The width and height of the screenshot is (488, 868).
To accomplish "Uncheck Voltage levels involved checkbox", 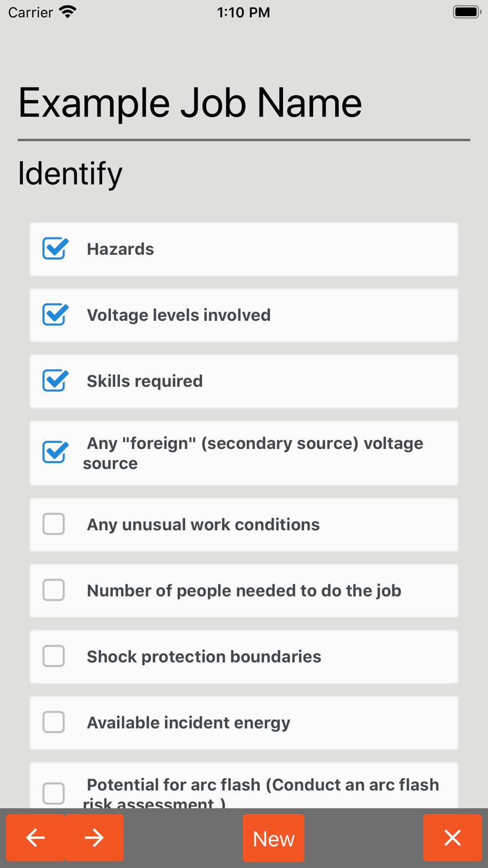I will pyautogui.click(x=55, y=314).
